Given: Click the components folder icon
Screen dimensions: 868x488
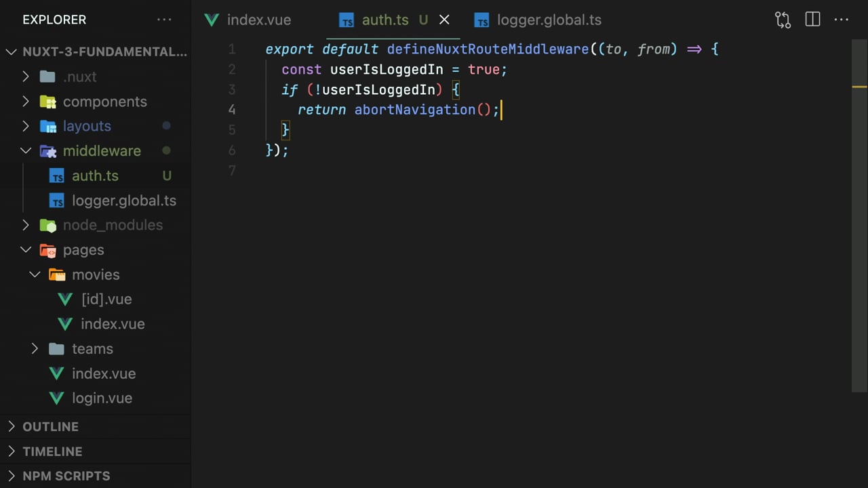Looking at the screenshot, I should pyautogui.click(x=47, y=102).
